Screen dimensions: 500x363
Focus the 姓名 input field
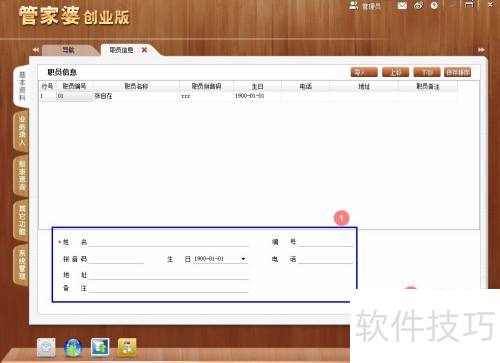[x=169, y=242]
